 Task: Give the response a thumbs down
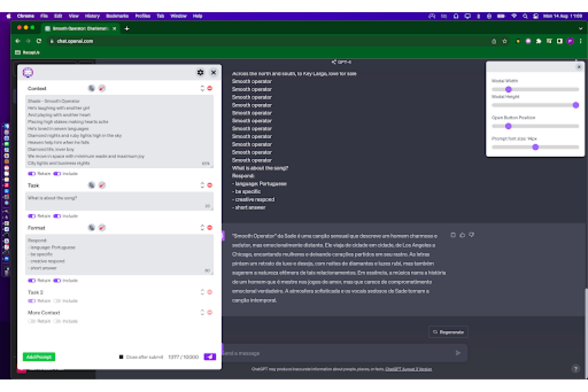472,235
